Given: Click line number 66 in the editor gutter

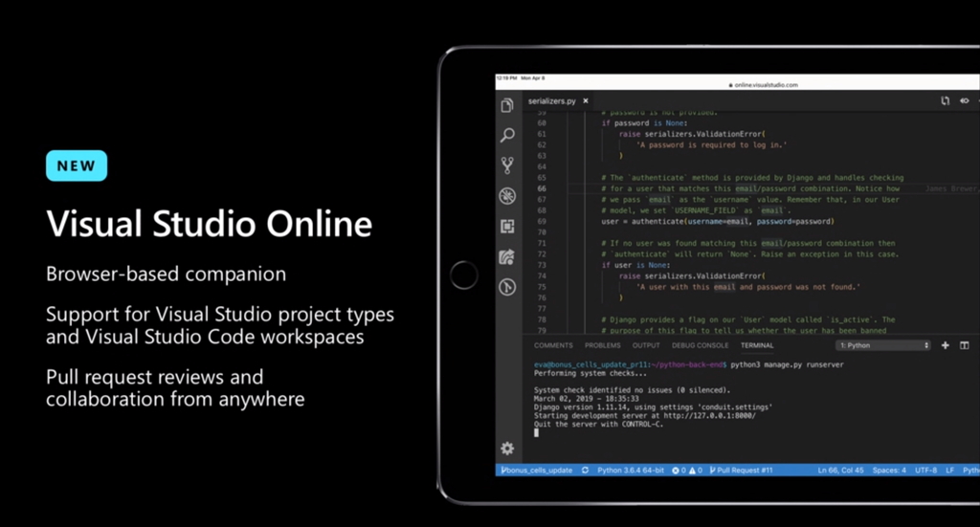Looking at the screenshot, I should coord(542,188).
